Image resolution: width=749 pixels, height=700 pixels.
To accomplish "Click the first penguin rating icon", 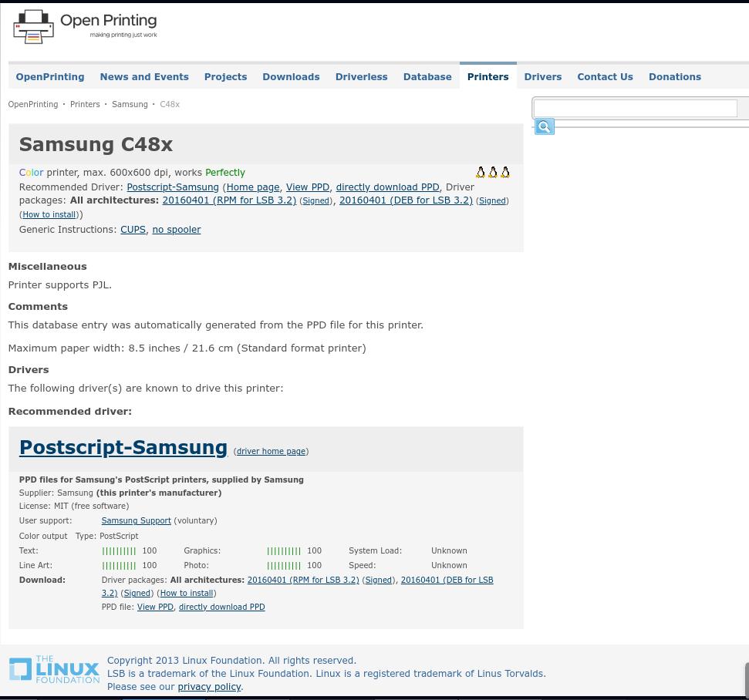I will [481, 173].
